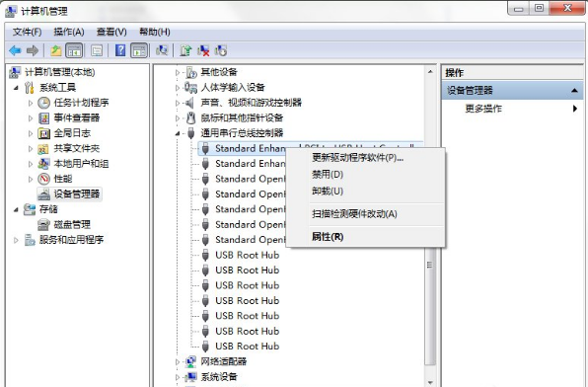Expand the 网络适配器 device category
The width and height of the screenshot is (588, 387).
tap(178, 362)
